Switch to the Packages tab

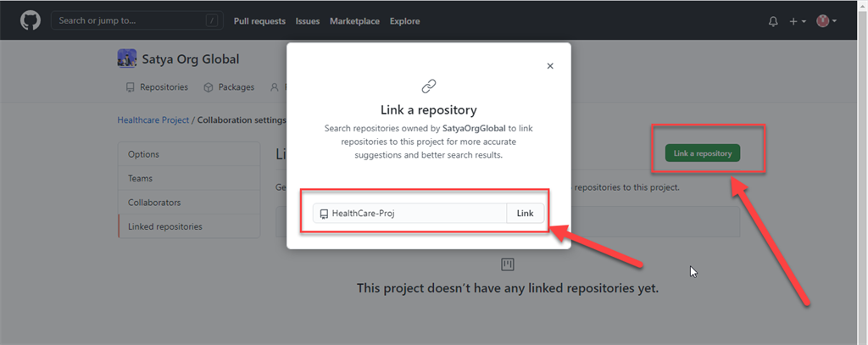tap(229, 87)
